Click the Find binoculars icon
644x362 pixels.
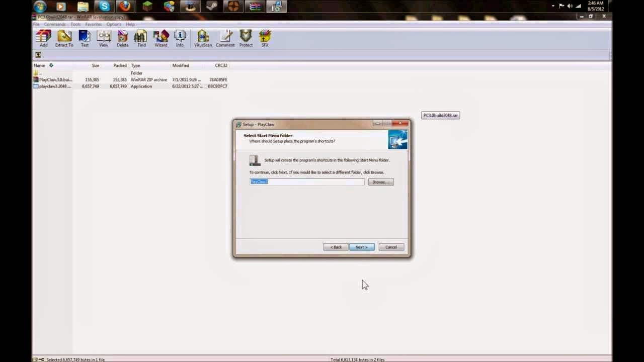coord(141,39)
